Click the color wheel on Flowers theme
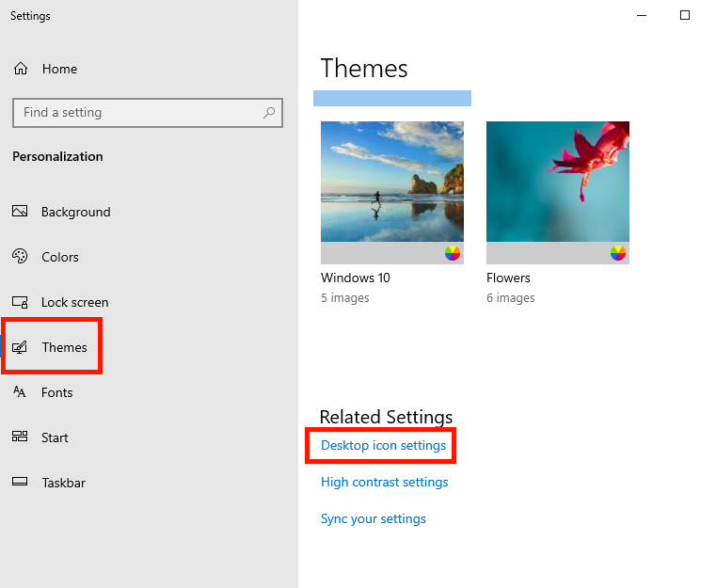The image size is (716, 588). [618, 253]
